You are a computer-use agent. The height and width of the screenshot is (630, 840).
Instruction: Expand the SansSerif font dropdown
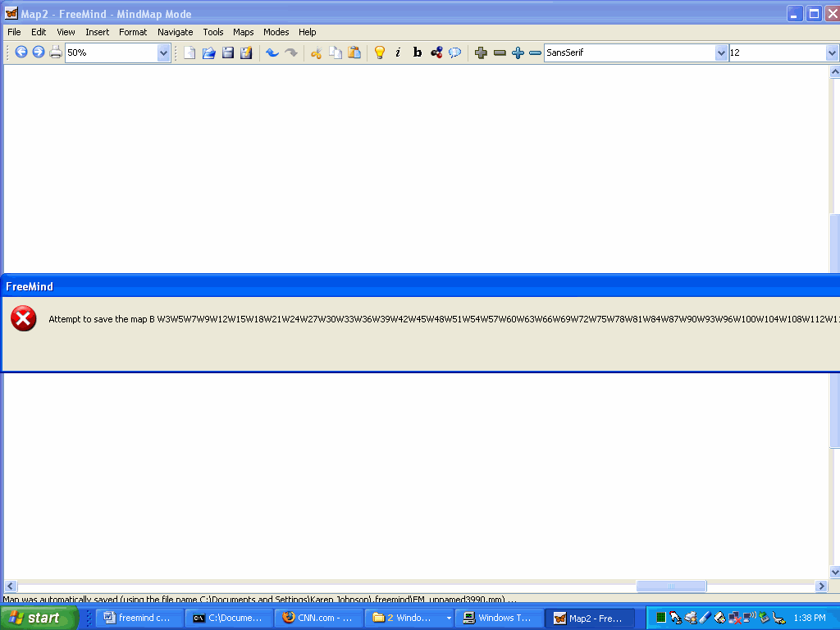tap(721, 52)
